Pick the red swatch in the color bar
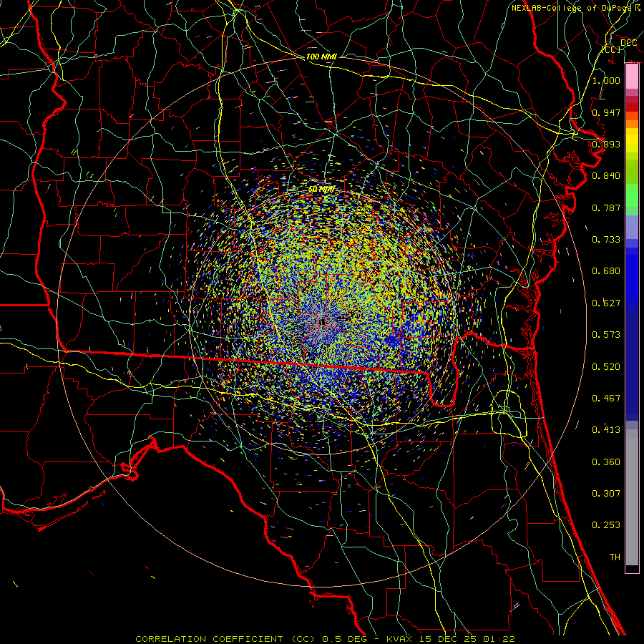The width and height of the screenshot is (644, 644). coord(632,107)
